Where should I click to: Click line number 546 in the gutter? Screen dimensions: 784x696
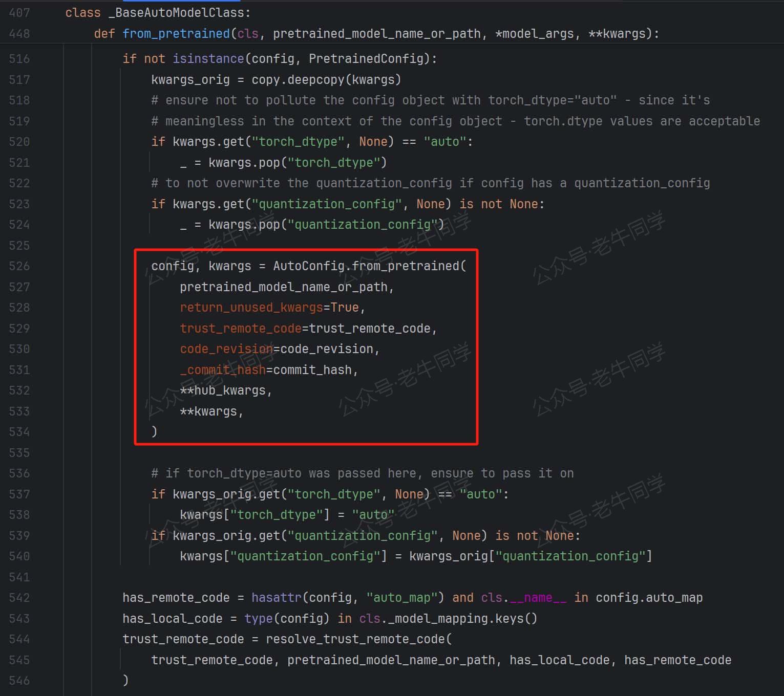[19, 681]
